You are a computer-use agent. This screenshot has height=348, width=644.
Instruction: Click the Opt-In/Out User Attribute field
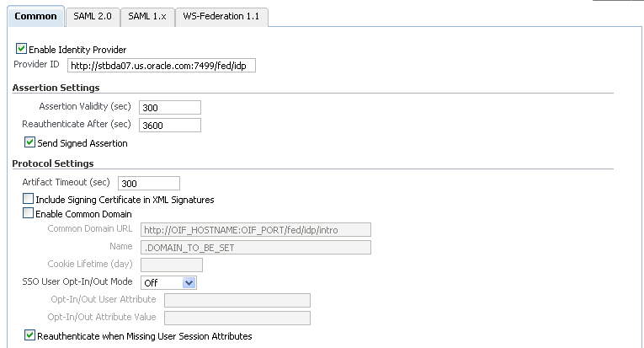click(x=237, y=300)
